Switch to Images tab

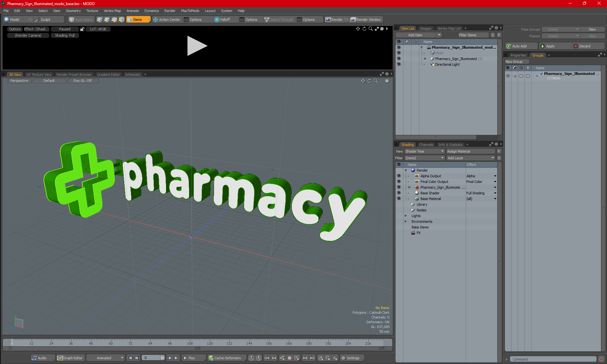(x=426, y=28)
